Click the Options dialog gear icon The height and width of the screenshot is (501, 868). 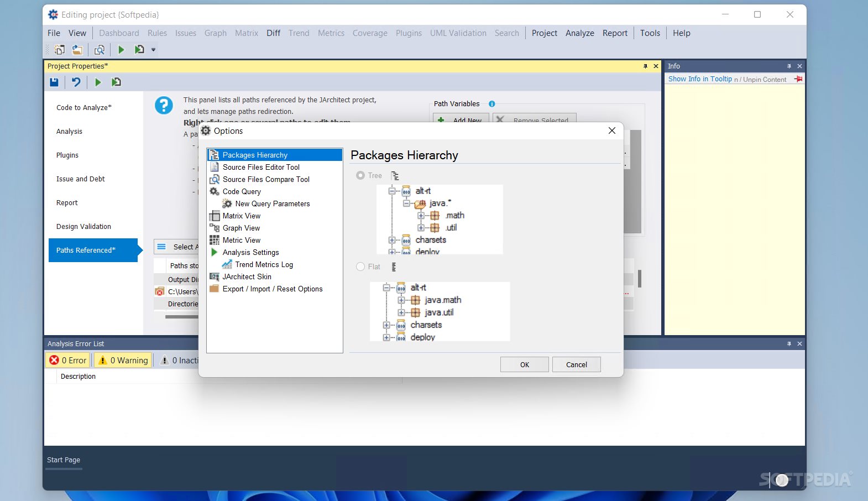pyautogui.click(x=206, y=131)
